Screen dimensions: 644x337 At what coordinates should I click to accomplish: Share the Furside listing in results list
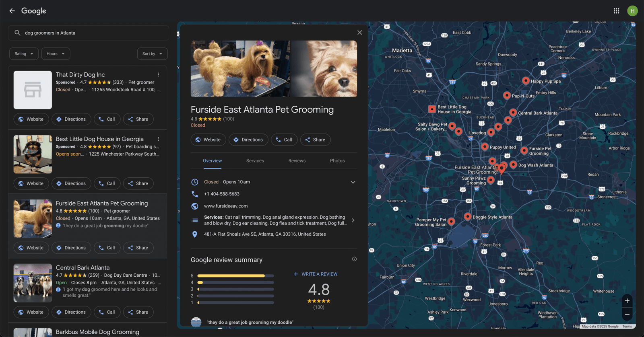tap(138, 248)
